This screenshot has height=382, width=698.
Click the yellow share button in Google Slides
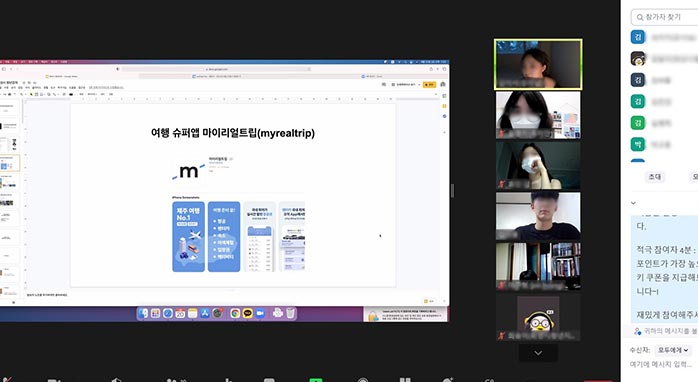(430, 84)
